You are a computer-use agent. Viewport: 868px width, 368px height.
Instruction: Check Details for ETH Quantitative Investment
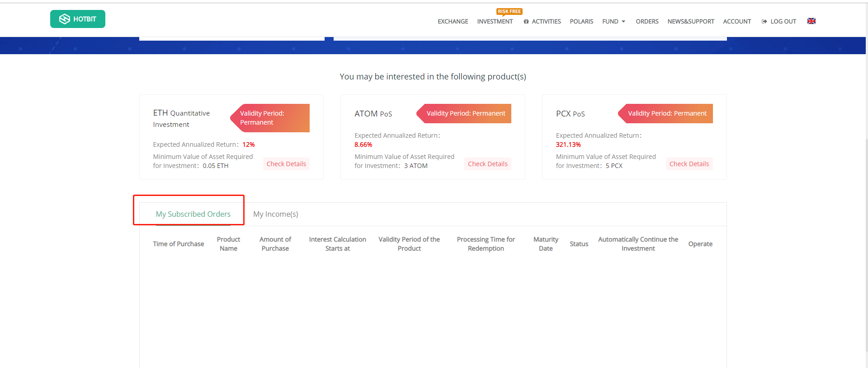pyautogui.click(x=286, y=164)
